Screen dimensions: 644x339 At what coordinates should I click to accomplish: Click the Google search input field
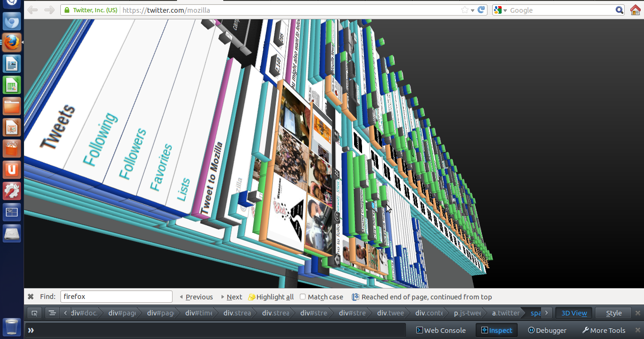[561, 10]
